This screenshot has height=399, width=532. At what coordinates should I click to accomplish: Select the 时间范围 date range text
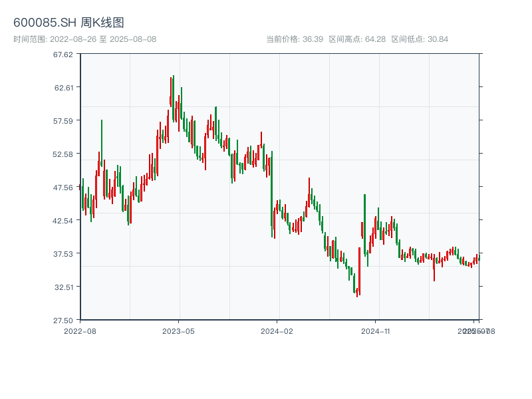click(x=84, y=39)
